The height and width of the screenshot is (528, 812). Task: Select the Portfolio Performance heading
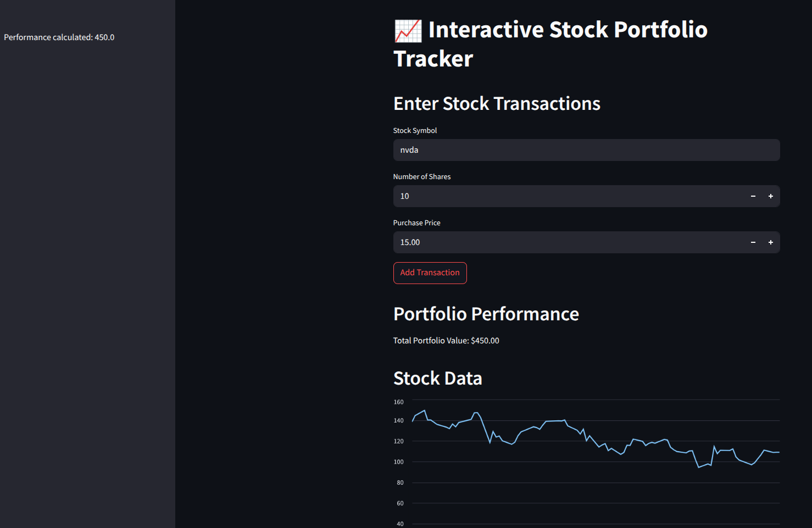pyautogui.click(x=486, y=314)
